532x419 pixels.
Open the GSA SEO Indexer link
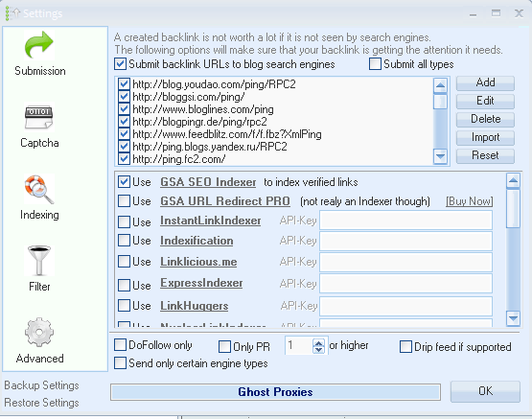point(208,182)
